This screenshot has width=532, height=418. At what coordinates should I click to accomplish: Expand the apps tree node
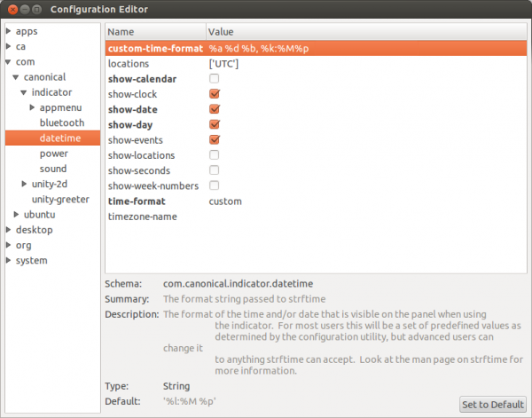coord(9,31)
